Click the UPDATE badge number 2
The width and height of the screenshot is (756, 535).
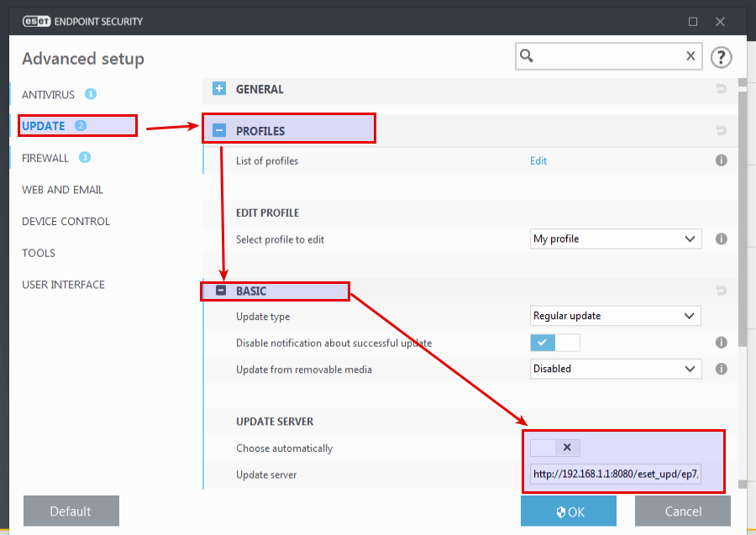80,125
